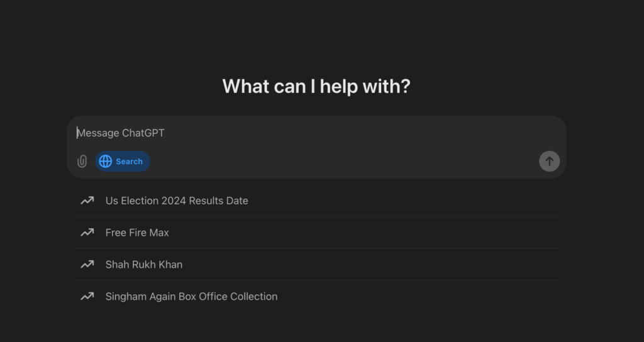Open the Shah Rukh Khan trending suggestion

pyautogui.click(x=144, y=265)
